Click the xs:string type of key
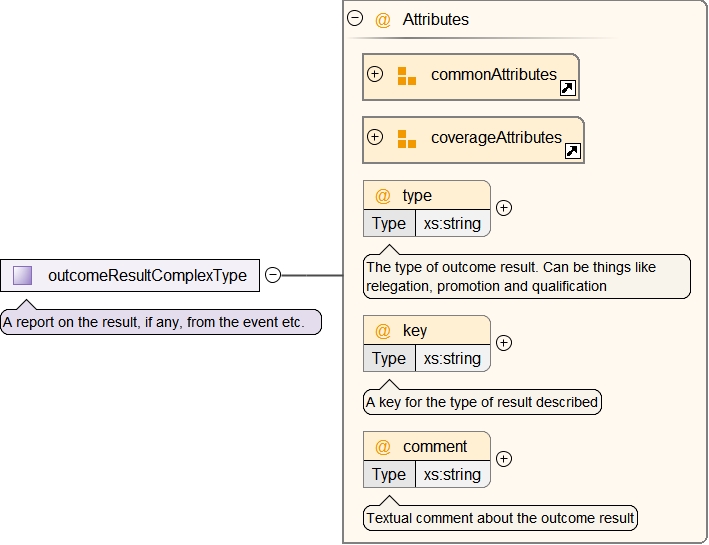Image resolution: width=709 pixels, height=545 pixels. coord(452,358)
